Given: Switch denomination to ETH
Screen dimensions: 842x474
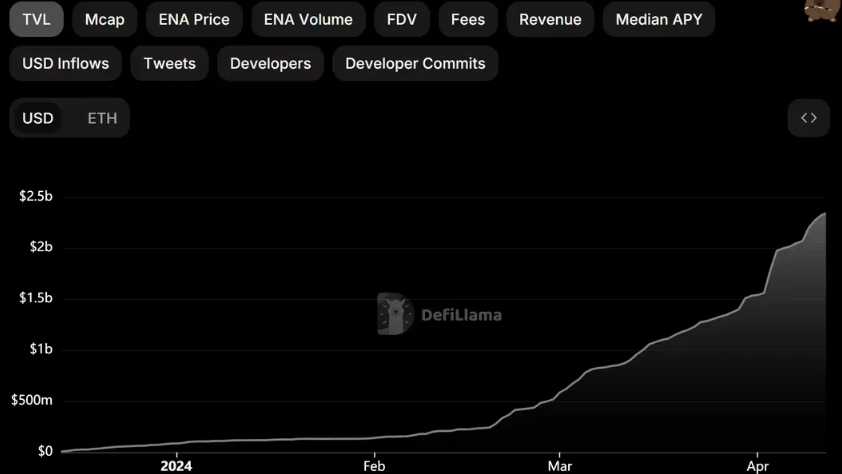Looking at the screenshot, I should (102, 118).
